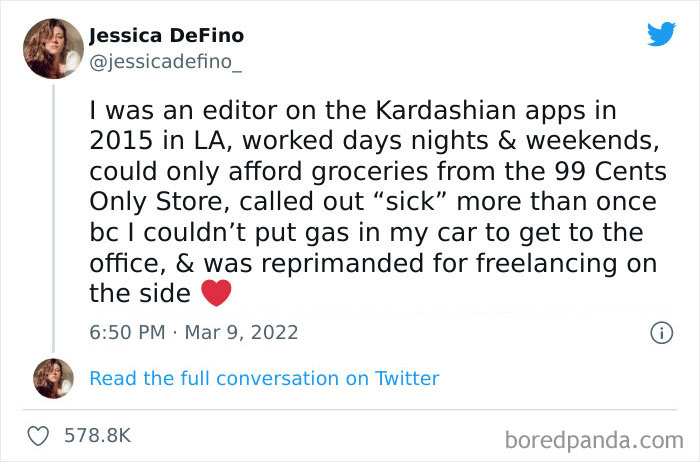The height and width of the screenshot is (462, 700).
Task: Read the full conversation on Twitter
Action: pos(264,378)
